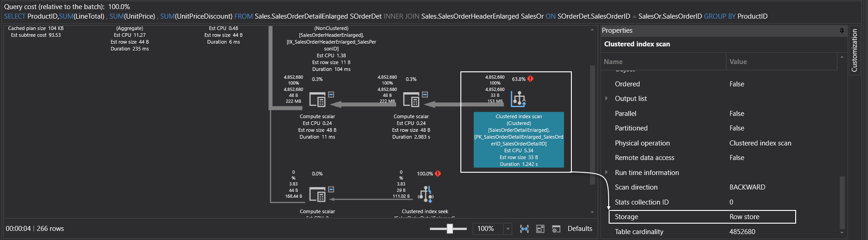Collapse the Compute scalar 11 ms subtree
Screen dimensions: 868x240
click(x=331, y=95)
